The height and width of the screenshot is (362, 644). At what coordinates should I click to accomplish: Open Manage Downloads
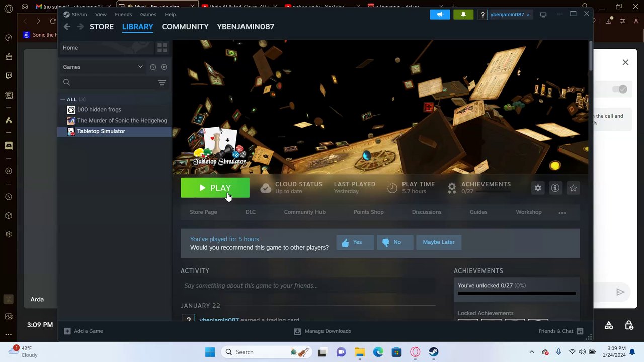pyautogui.click(x=323, y=331)
